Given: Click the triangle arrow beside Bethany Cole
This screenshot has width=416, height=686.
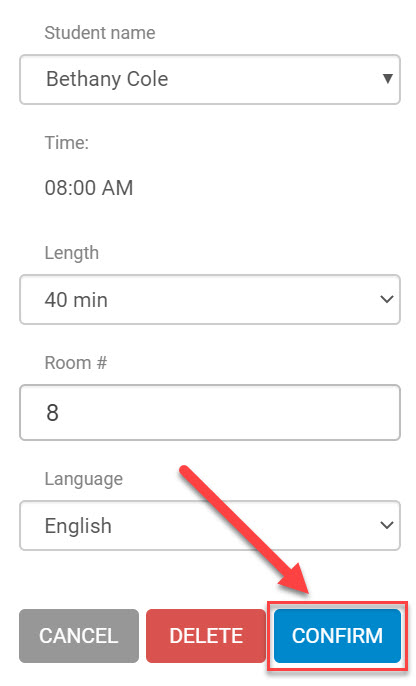Looking at the screenshot, I should click(x=387, y=78).
